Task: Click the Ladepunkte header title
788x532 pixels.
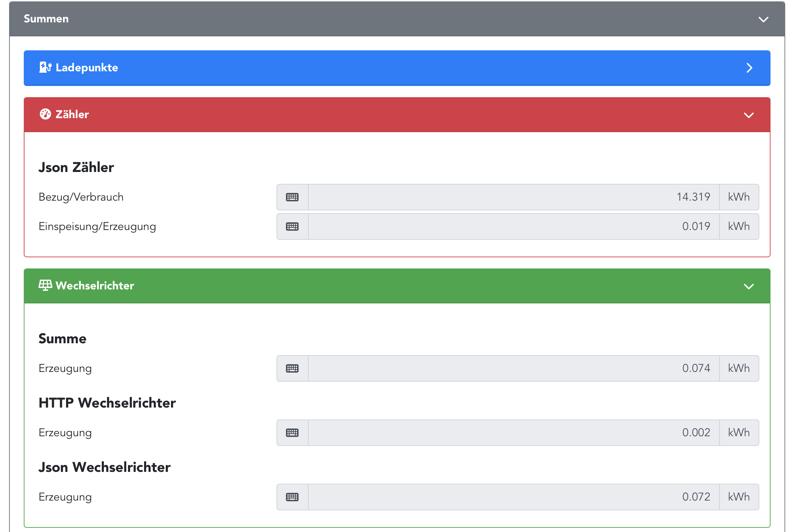Action: point(87,67)
